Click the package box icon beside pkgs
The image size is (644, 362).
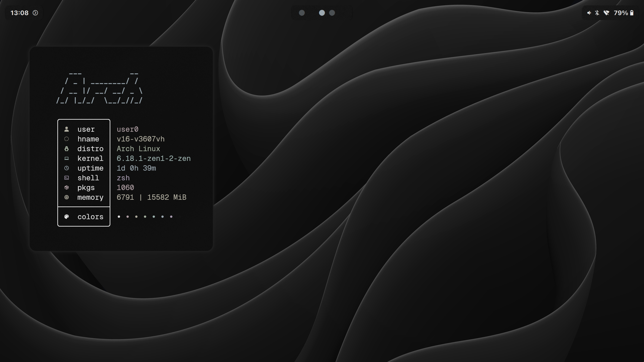(66, 187)
